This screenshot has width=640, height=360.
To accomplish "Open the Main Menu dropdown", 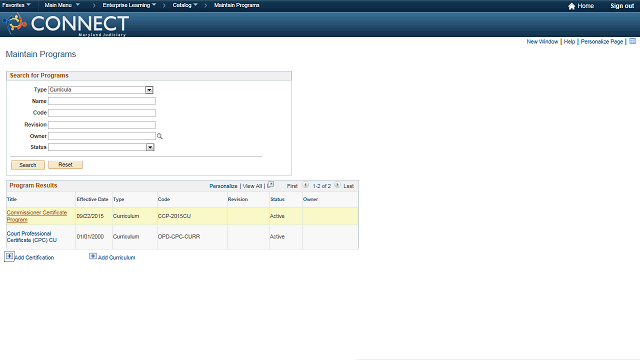I will (62, 5).
